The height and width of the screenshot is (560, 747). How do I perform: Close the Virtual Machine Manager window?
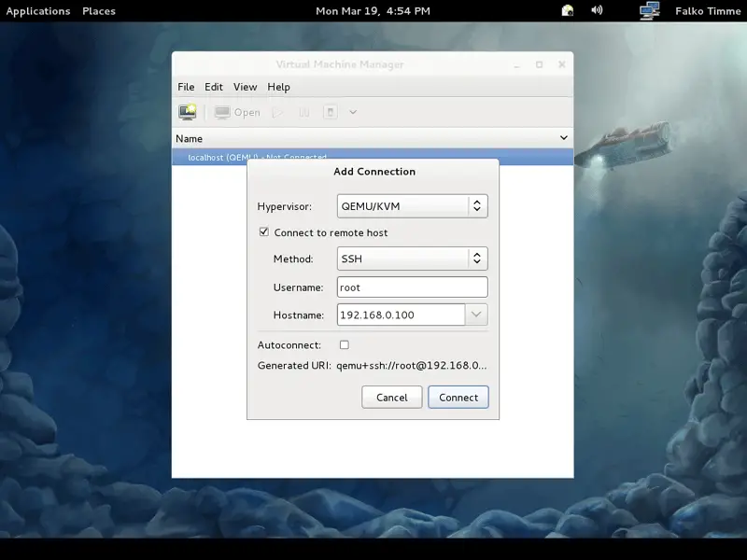(x=562, y=64)
